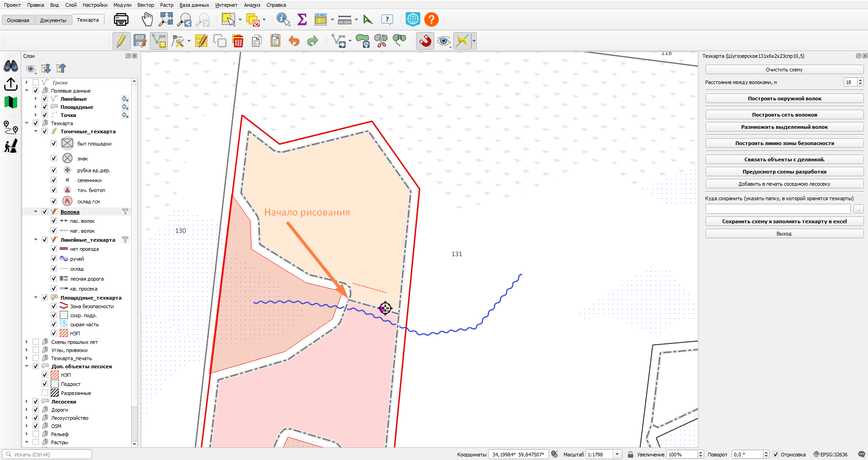Uncheck the Зона безопасности checkbox
Viewport: 868px width, 460px height.
54,306
